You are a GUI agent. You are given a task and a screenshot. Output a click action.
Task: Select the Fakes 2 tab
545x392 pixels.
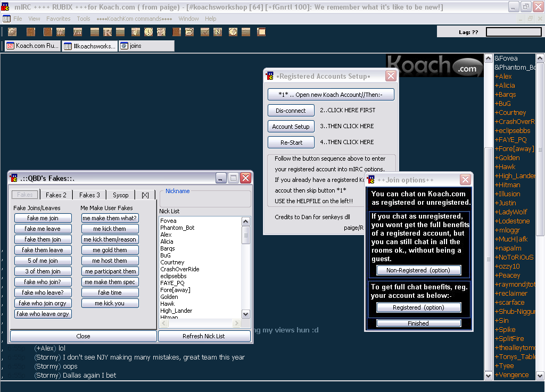[x=56, y=195]
